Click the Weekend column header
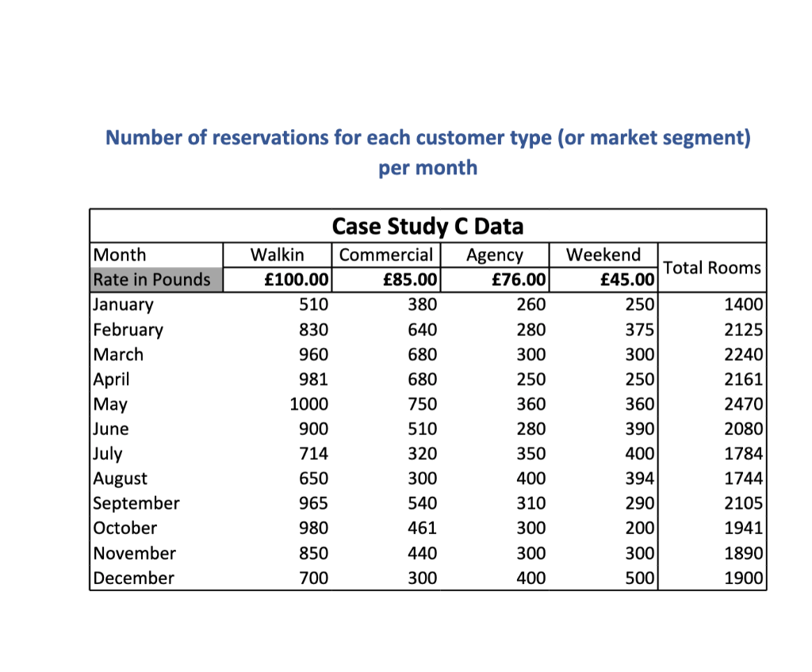This screenshot has height=672, width=812. (603, 254)
